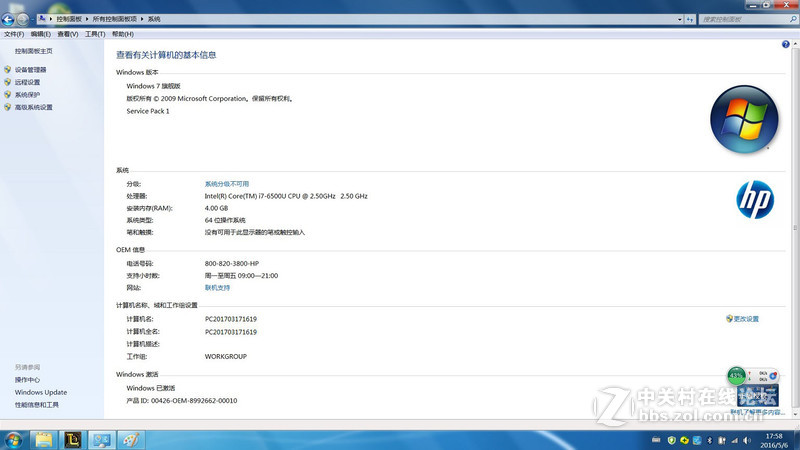
Task: Open the blue help question mark
Action: point(786,44)
